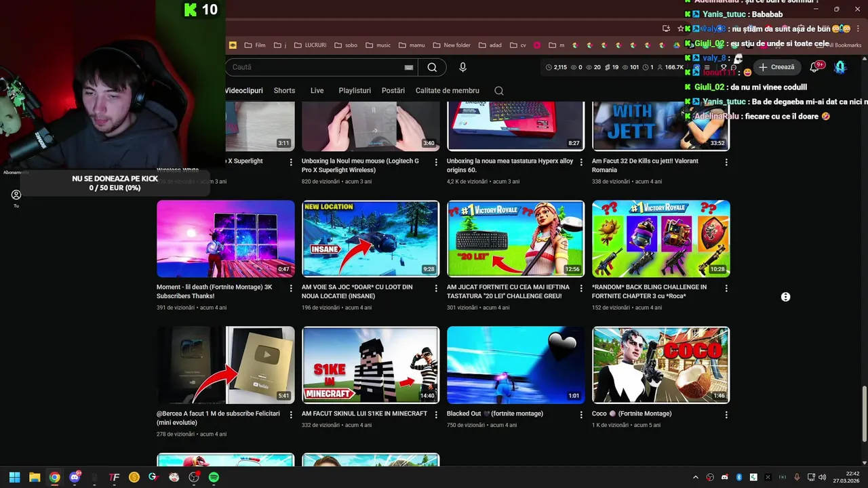Show hidden system tray icons chevron

696,477
